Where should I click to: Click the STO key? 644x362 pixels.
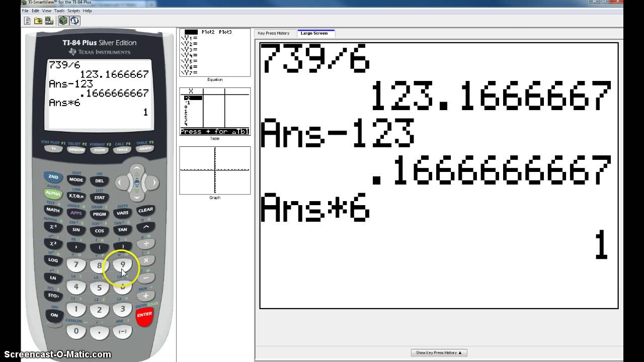[x=53, y=296]
